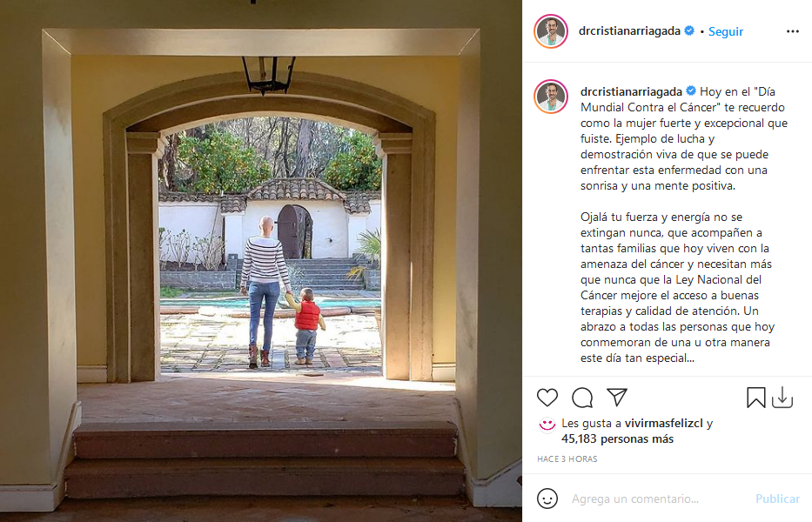Open drcristianarriagada username in caption
This screenshot has width=812, height=522.
pyautogui.click(x=631, y=91)
